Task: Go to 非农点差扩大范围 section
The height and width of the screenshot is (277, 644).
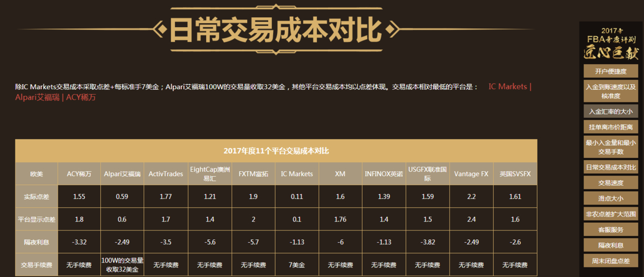Action: click(610, 214)
